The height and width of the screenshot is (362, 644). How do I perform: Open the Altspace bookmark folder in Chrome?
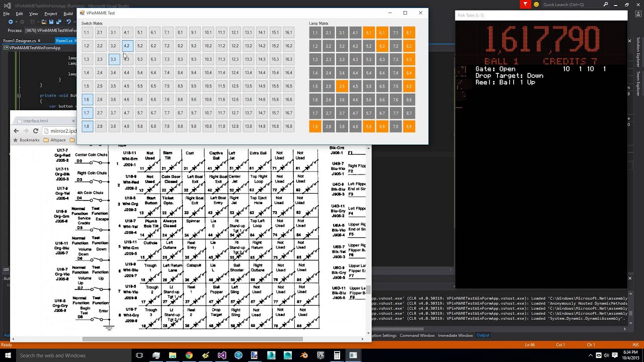55,140
